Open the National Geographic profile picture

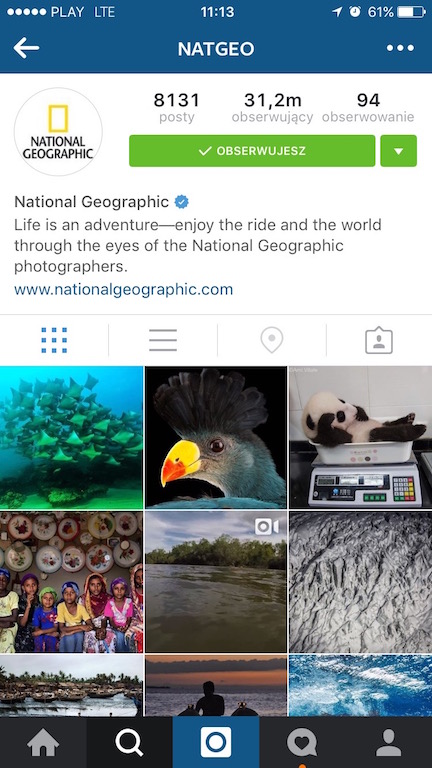[x=58, y=132]
